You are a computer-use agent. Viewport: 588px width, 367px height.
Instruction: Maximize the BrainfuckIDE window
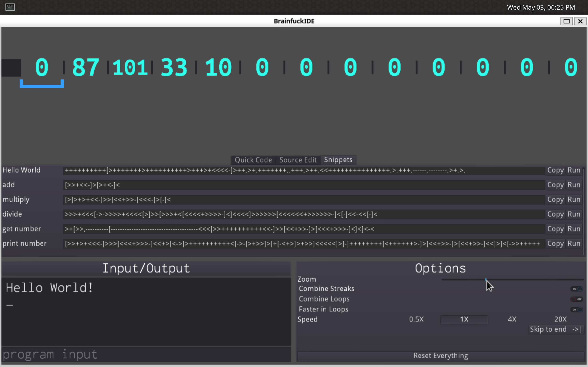[566, 21]
